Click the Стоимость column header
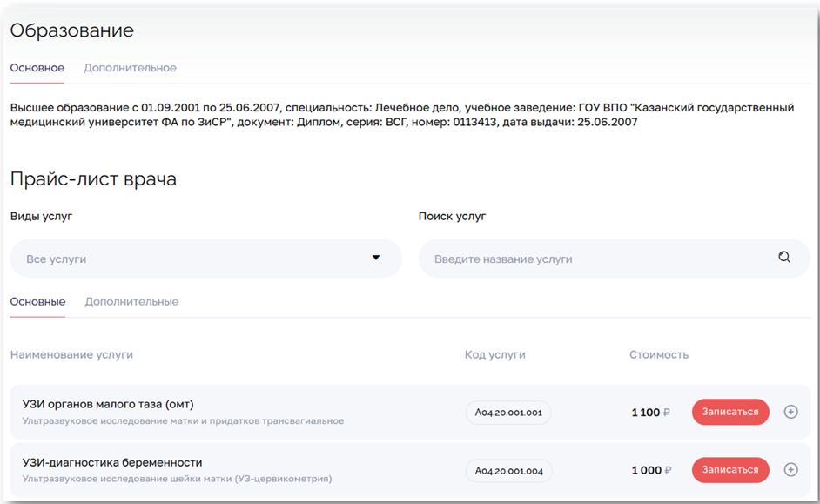The height and width of the screenshot is (504, 820). pos(658,354)
